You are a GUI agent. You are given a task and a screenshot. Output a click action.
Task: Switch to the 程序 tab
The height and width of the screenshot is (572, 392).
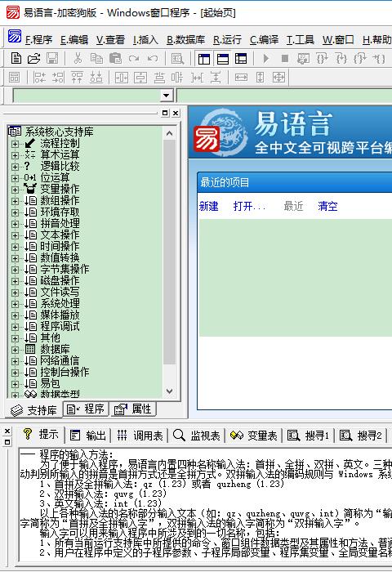tap(86, 409)
